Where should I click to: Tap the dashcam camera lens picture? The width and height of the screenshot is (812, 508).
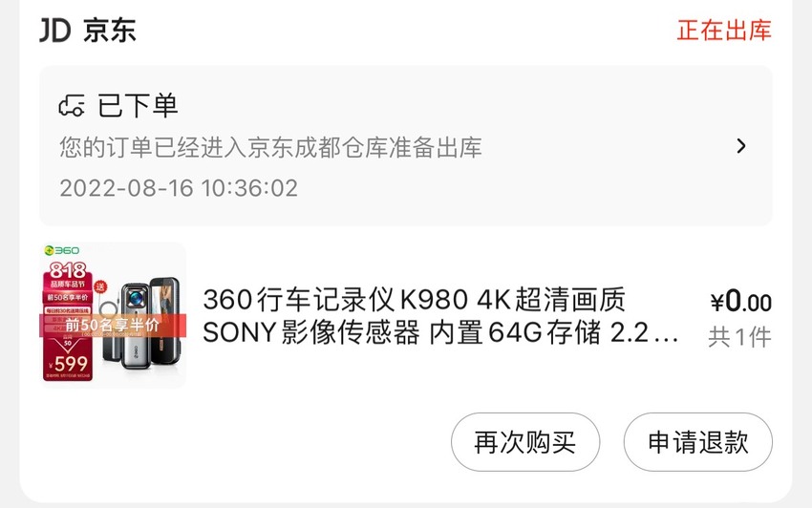tap(137, 298)
